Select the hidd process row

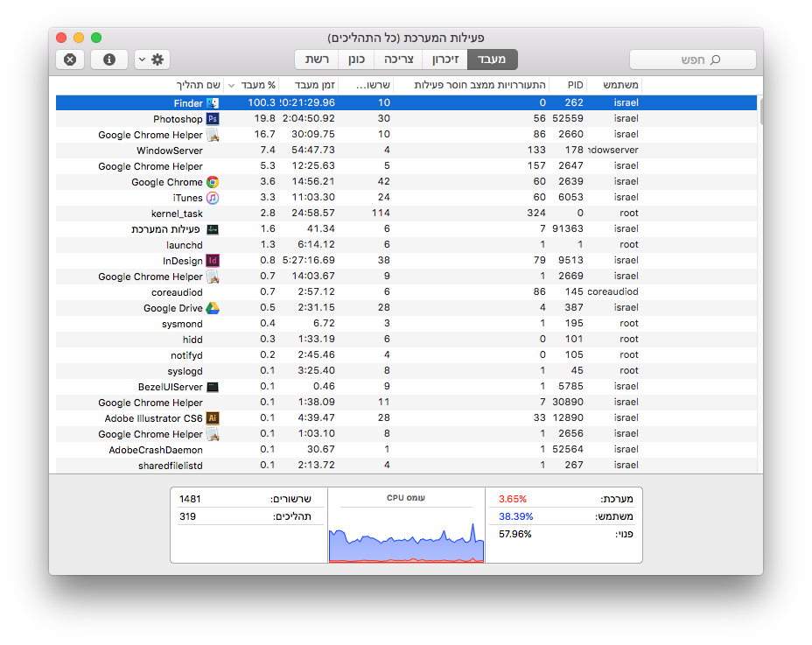click(x=406, y=340)
